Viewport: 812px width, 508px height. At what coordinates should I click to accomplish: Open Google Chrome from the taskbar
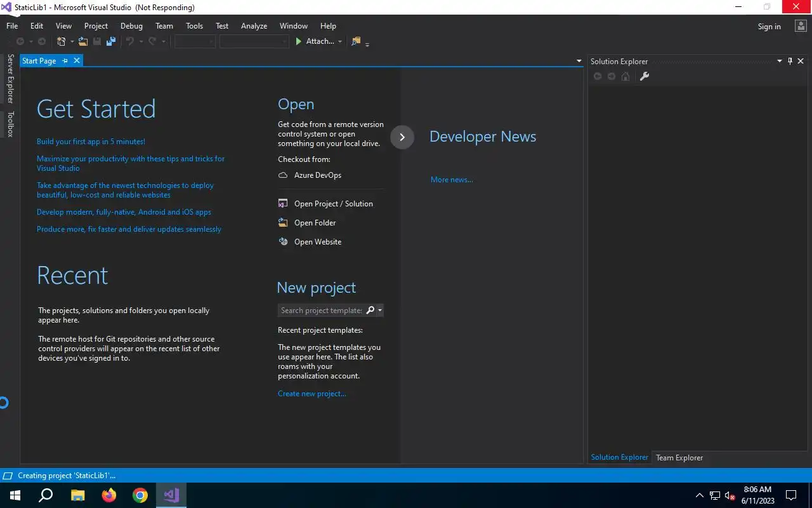click(140, 495)
